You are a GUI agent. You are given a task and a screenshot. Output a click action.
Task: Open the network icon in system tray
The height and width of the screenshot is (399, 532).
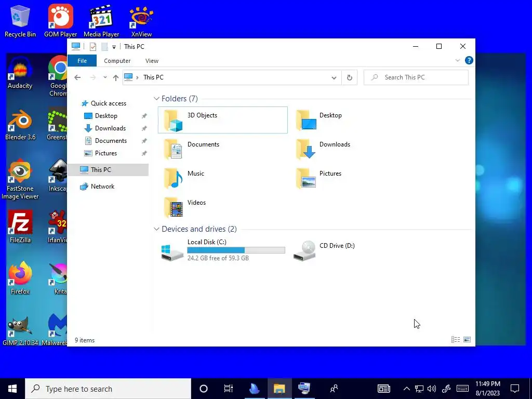[419, 389]
